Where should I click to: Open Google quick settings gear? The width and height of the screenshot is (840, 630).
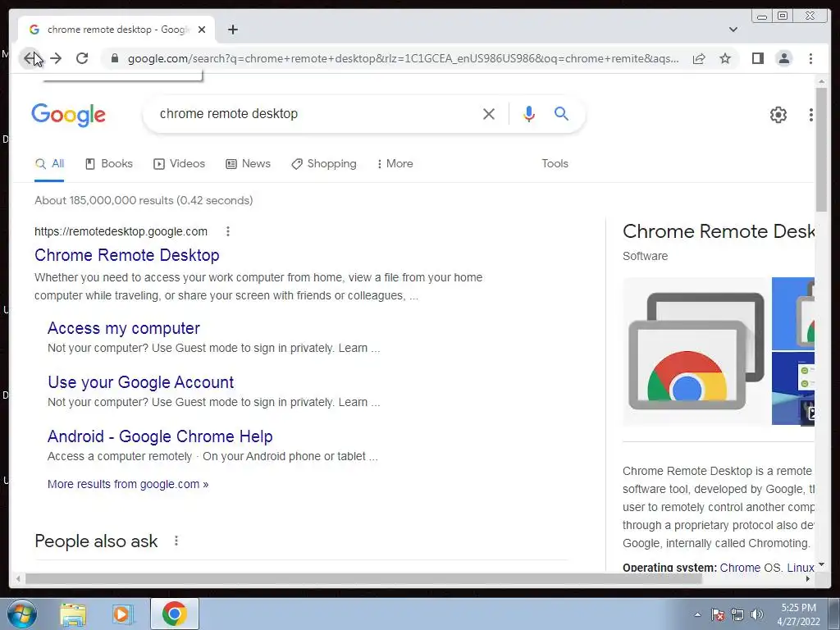tap(778, 115)
